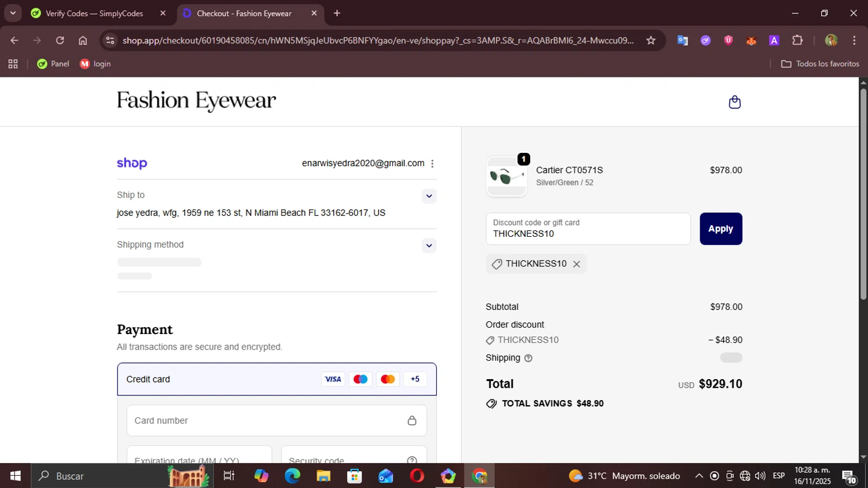Go to the browser home page
This screenshot has height=488, width=868.
(83, 40)
